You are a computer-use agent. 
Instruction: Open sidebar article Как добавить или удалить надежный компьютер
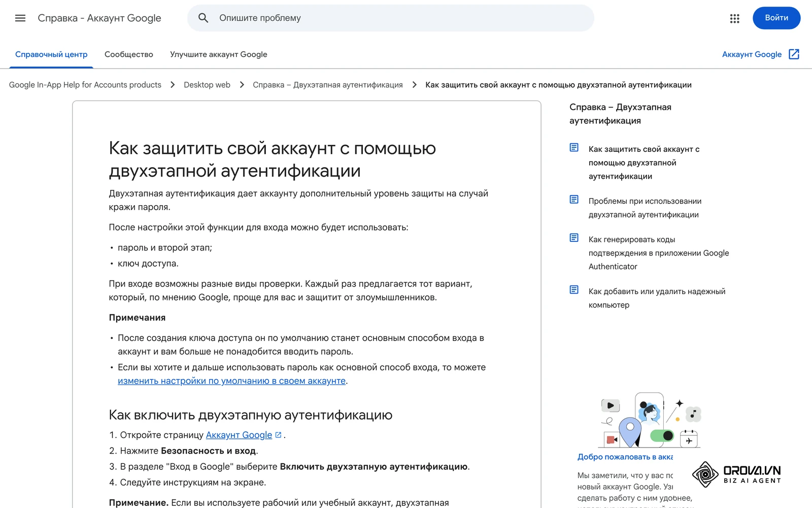click(657, 298)
